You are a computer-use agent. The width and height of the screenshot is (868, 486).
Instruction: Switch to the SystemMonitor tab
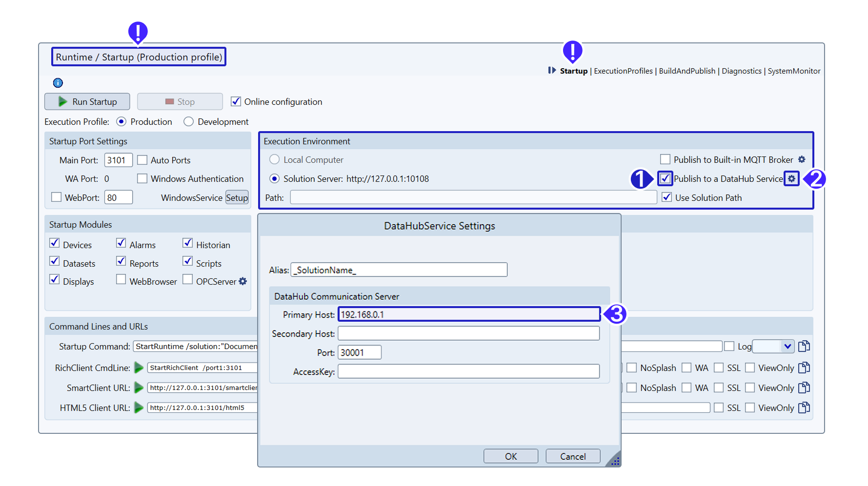[x=794, y=71]
